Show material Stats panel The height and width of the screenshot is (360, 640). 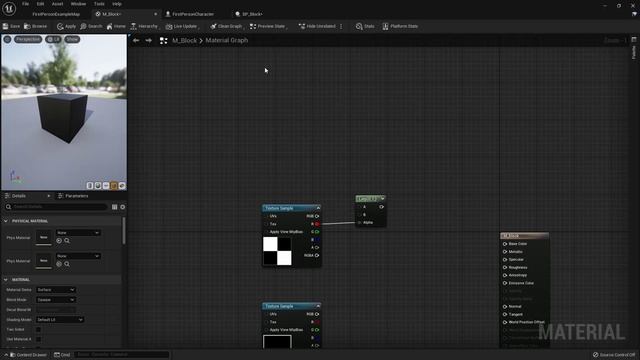(x=365, y=26)
